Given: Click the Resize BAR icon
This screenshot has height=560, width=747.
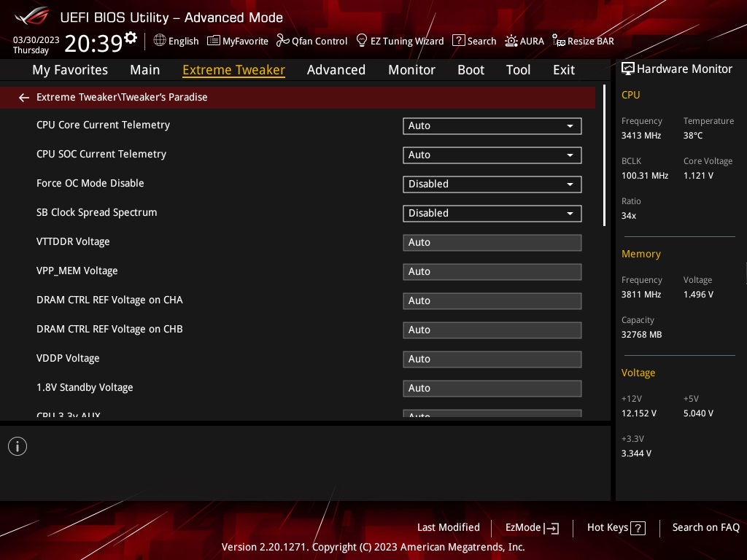Looking at the screenshot, I should coord(558,41).
